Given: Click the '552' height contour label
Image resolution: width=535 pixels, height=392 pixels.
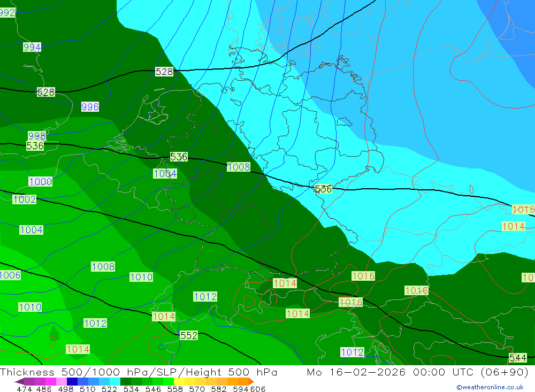Looking at the screenshot, I should click(189, 335).
